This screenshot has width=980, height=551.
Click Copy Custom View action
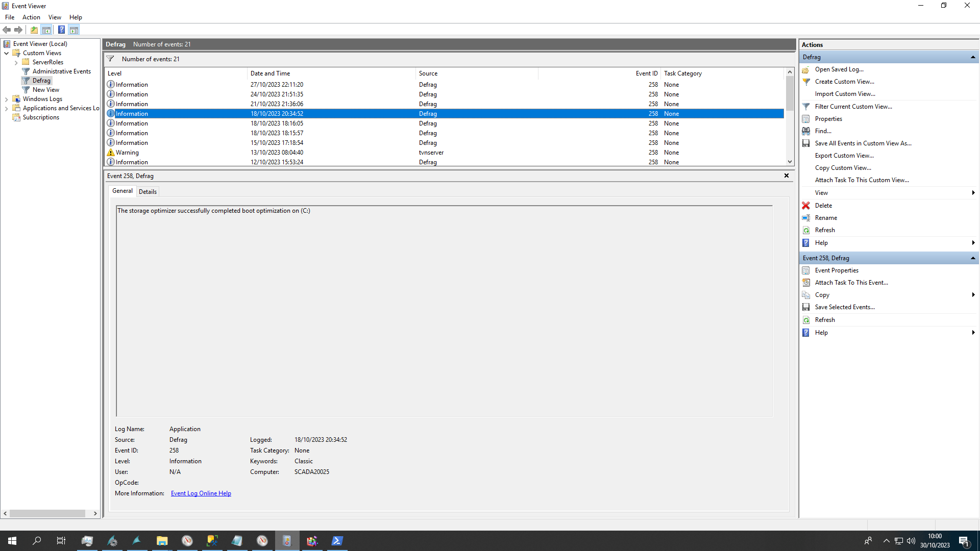click(843, 168)
